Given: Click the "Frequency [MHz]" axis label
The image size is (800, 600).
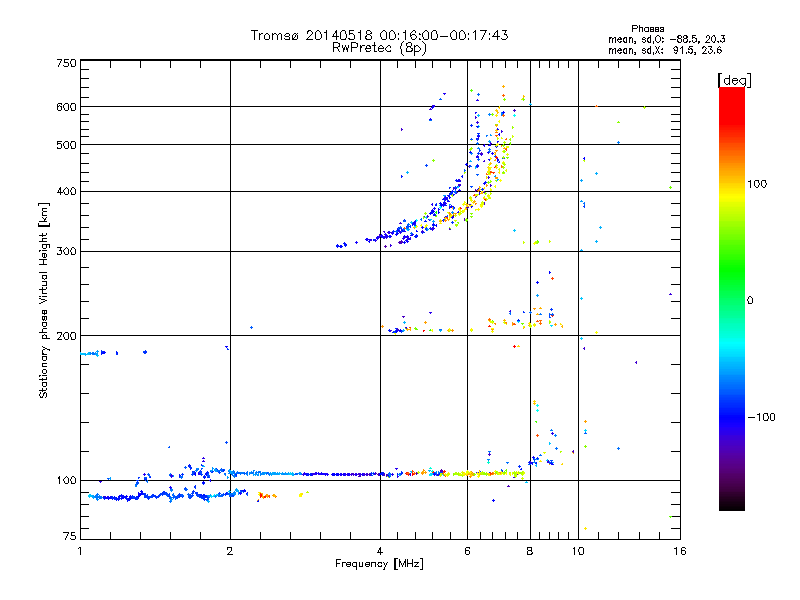Looking at the screenshot, I should tap(379, 564).
